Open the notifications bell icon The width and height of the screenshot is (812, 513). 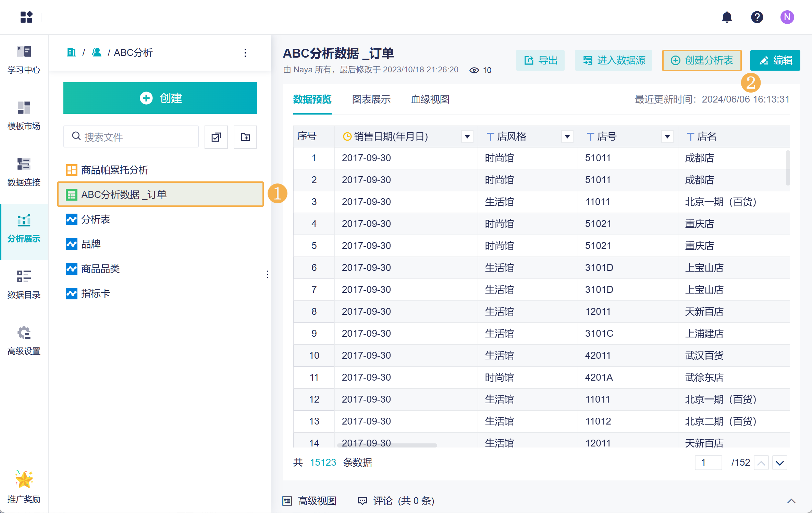727,17
